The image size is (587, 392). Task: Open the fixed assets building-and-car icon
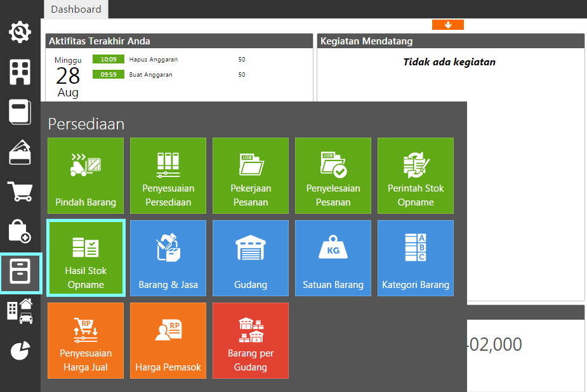pyautogui.click(x=20, y=311)
